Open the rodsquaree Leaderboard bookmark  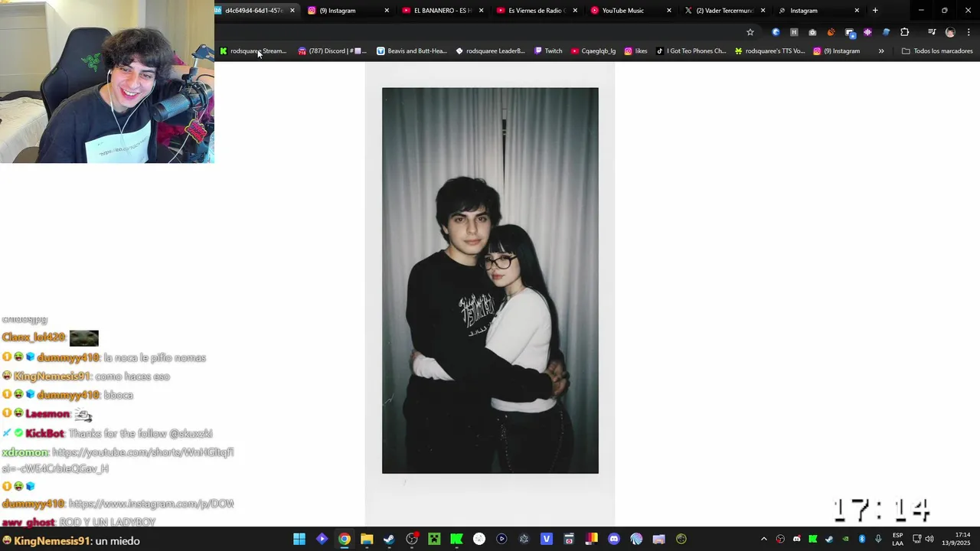[490, 51]
